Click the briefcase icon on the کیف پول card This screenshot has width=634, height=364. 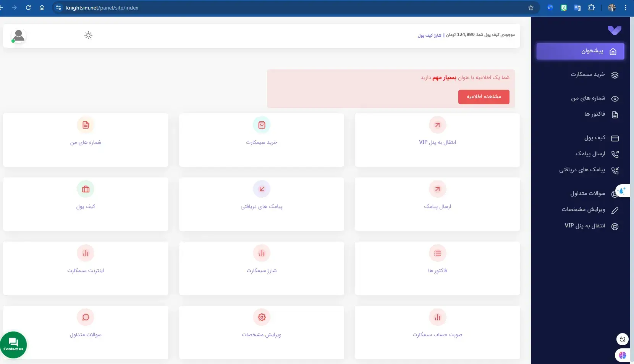[x=86, y=189]
